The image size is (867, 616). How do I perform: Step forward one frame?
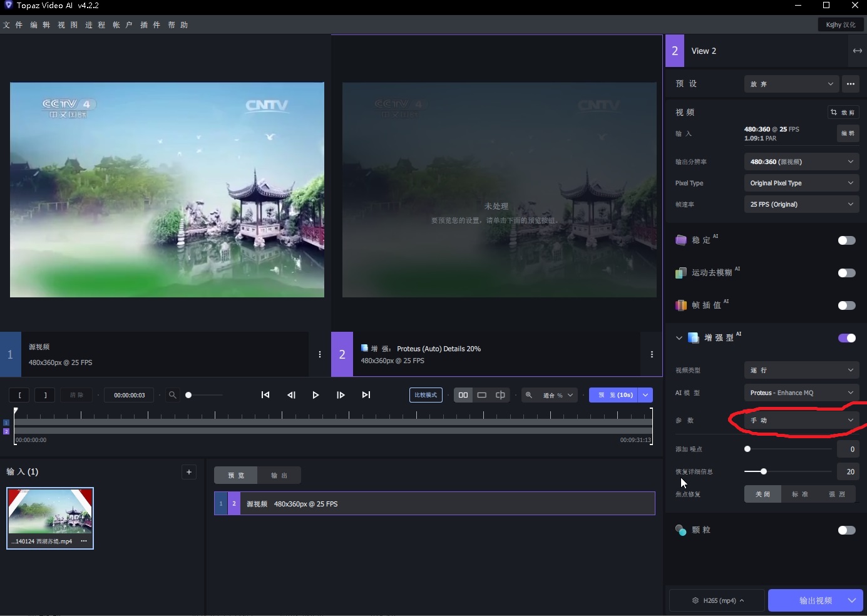click(x=341, y=395)
